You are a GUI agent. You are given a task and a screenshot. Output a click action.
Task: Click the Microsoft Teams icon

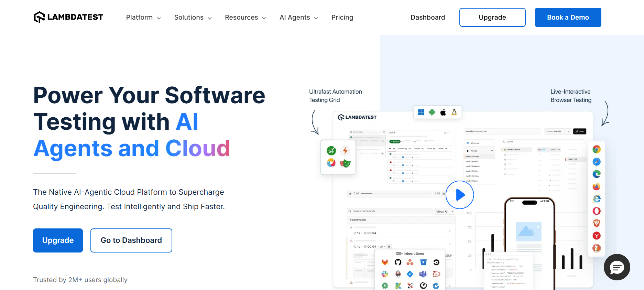[423, 274]
